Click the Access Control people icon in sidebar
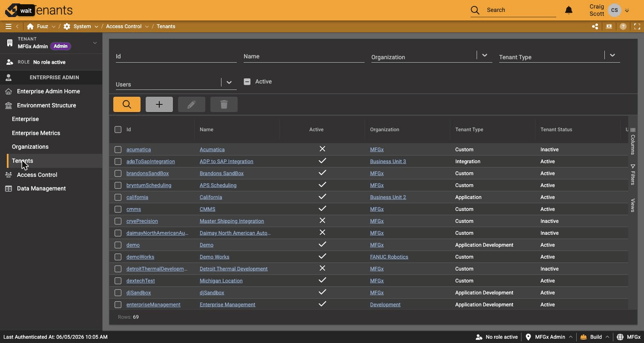The width and height of the screenshot is (644, 343). tap(9, 175)
